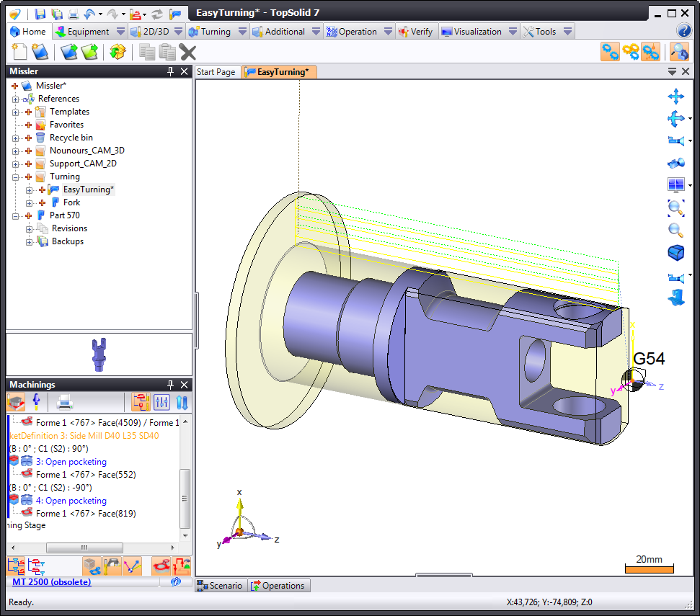Screen dimensions: 700x616
Task: Open the Operations bottom tab
Action: 280,586
